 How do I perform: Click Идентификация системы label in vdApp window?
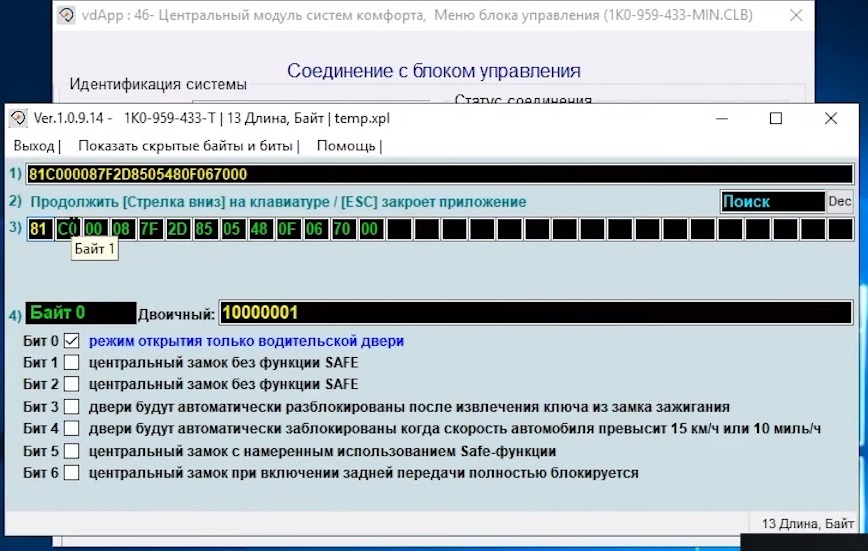pos(158,84)
